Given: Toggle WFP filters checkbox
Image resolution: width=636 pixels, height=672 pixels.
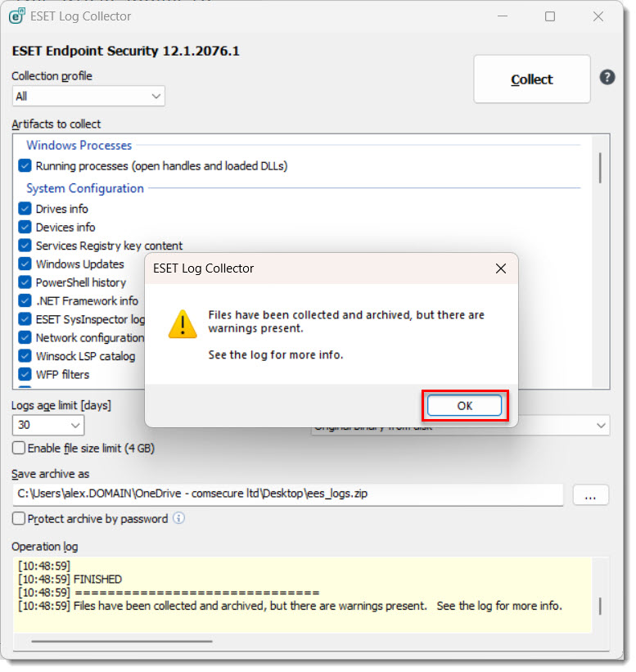Looking at the screenshot, I should [x=25, y=376].
